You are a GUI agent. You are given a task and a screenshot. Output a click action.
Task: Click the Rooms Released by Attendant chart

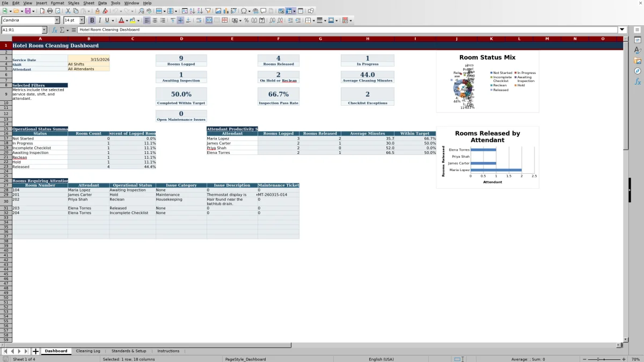487,158
